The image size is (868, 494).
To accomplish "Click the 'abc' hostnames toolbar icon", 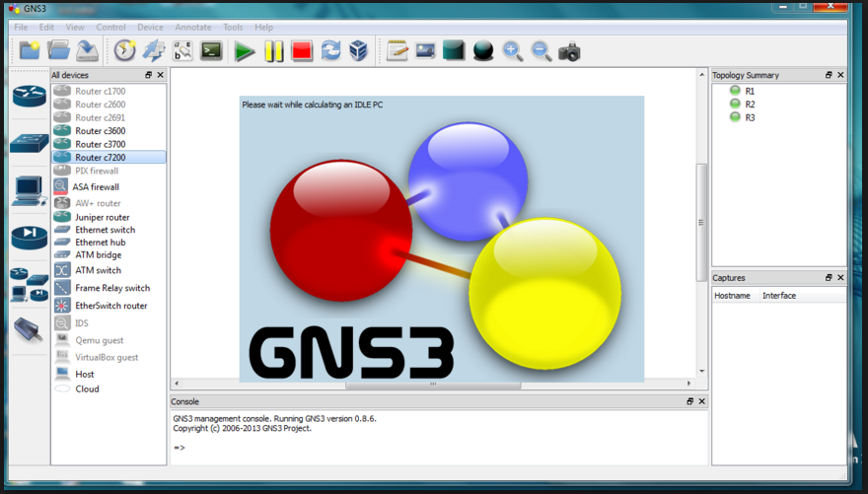I will (x=182, y=51).
